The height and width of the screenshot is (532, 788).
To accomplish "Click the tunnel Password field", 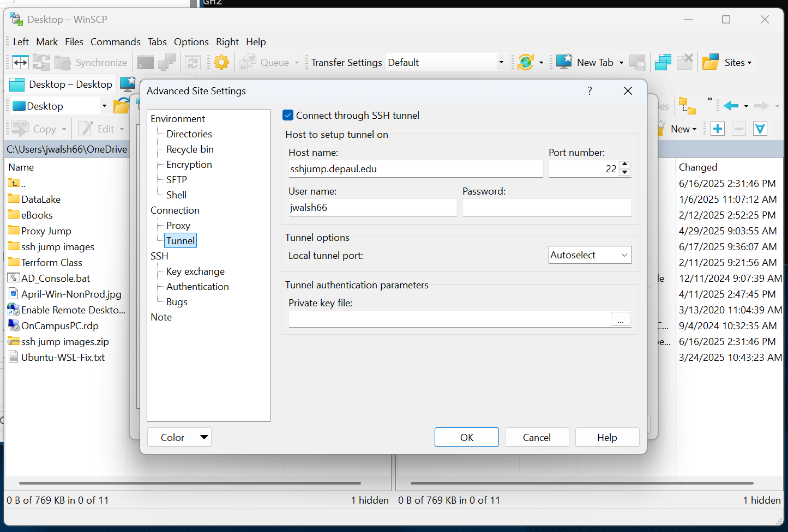I will coord(546,208).
